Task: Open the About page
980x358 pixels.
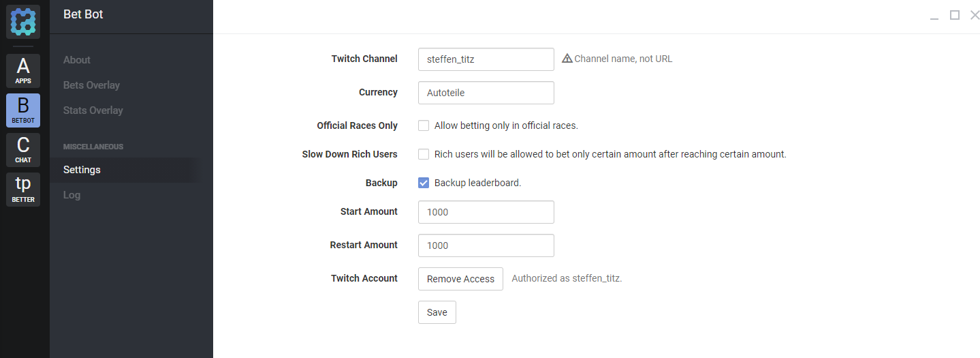Action: coord(77,60)
